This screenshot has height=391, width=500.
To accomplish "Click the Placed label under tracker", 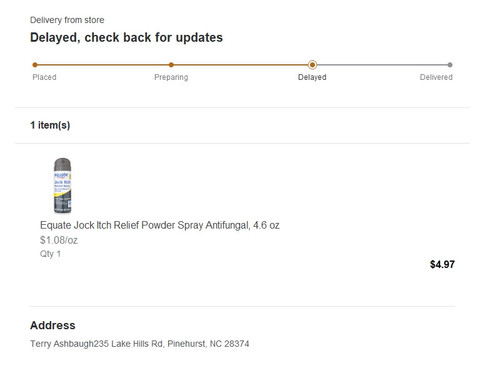I will coord(44,77).
